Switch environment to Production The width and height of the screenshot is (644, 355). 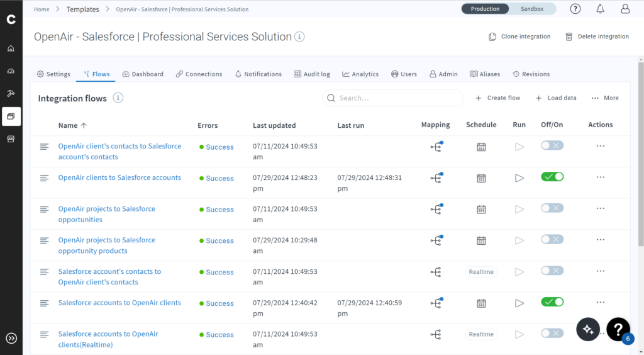click(x=485, y=9)
